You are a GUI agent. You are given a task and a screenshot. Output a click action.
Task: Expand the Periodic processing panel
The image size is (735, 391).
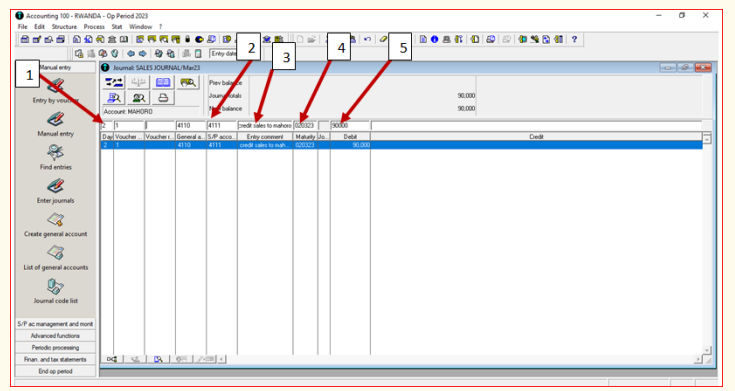55,347
